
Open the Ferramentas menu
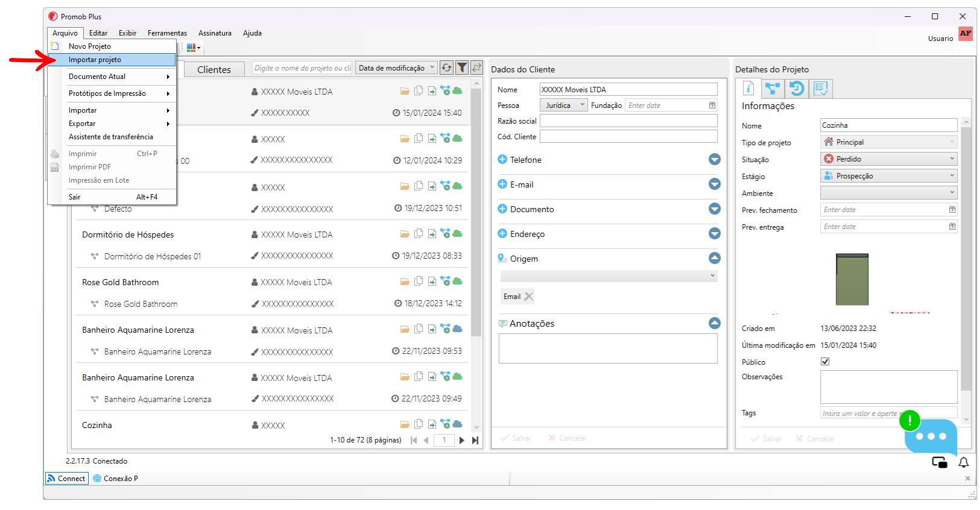pos(167,33)
